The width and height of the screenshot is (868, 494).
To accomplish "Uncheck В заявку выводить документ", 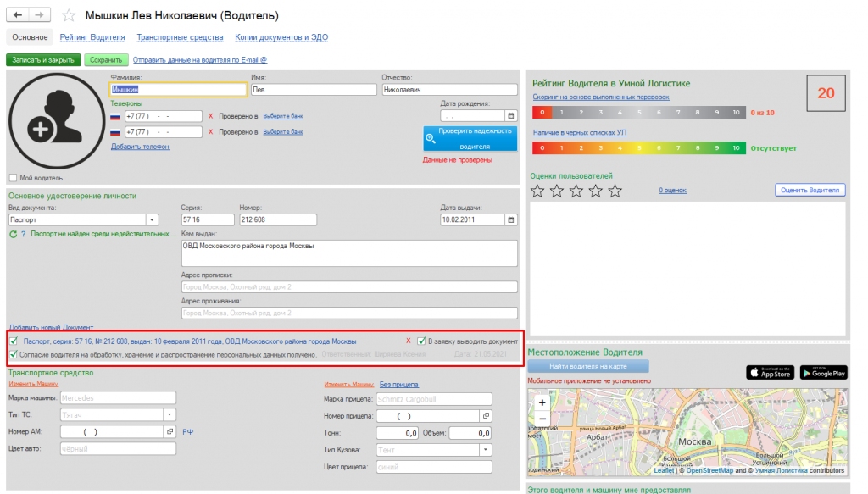I will 421,341.
